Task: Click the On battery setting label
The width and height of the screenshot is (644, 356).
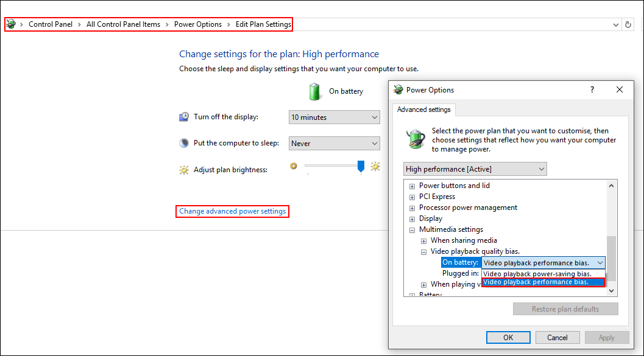Action: (x=461, y=262)
